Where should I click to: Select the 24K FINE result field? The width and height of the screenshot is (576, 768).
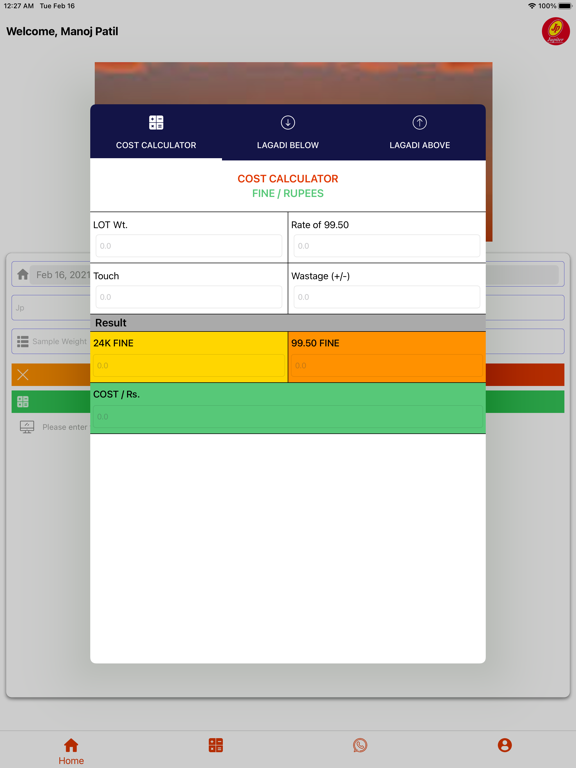click(189, 365)
